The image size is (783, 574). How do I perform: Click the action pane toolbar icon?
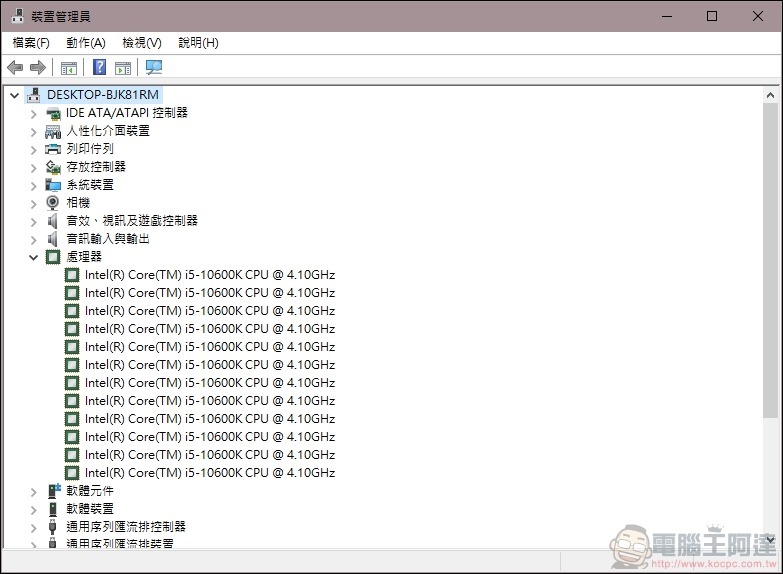[123, 67]
